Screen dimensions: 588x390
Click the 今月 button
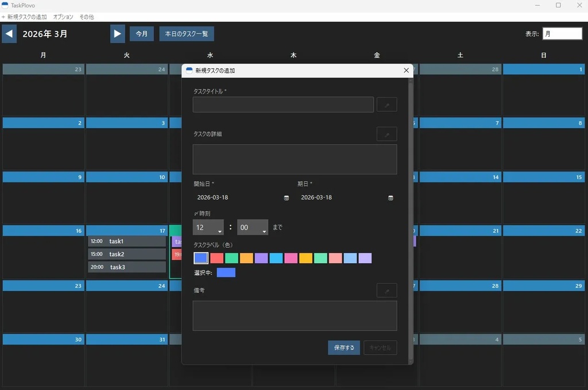[142, 34]
